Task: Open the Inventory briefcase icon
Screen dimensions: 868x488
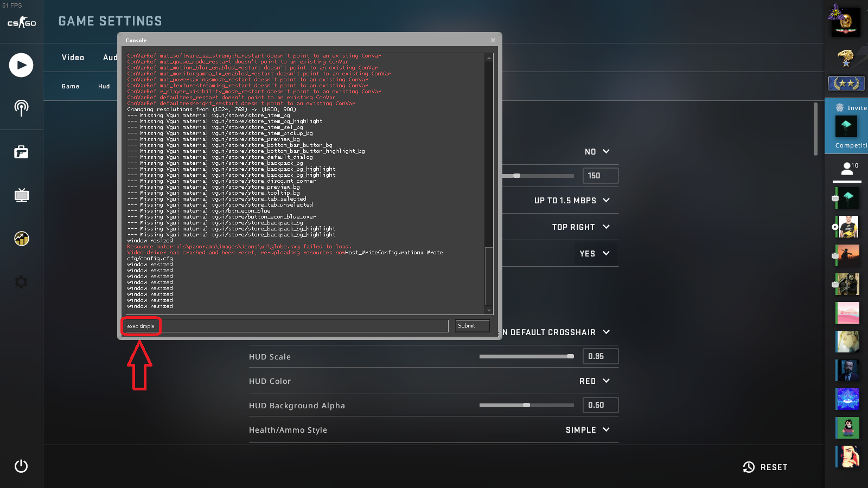Action: 21,152
